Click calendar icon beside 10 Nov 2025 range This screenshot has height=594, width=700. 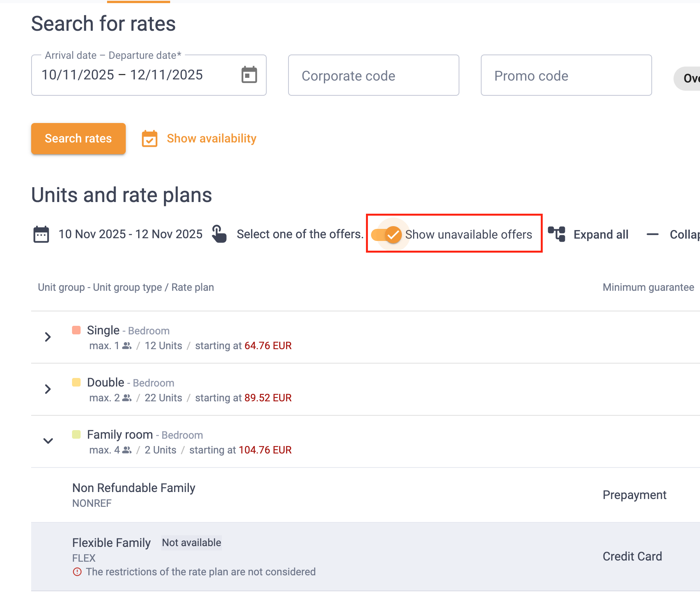[x=41, y=234]
